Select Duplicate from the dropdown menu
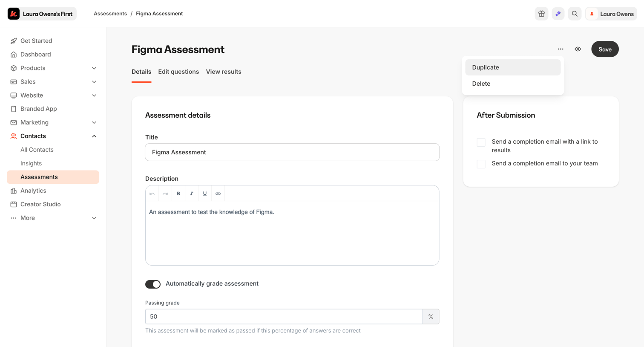The width and height of the screenshot is (644, 347). click(x=513, y=67)
